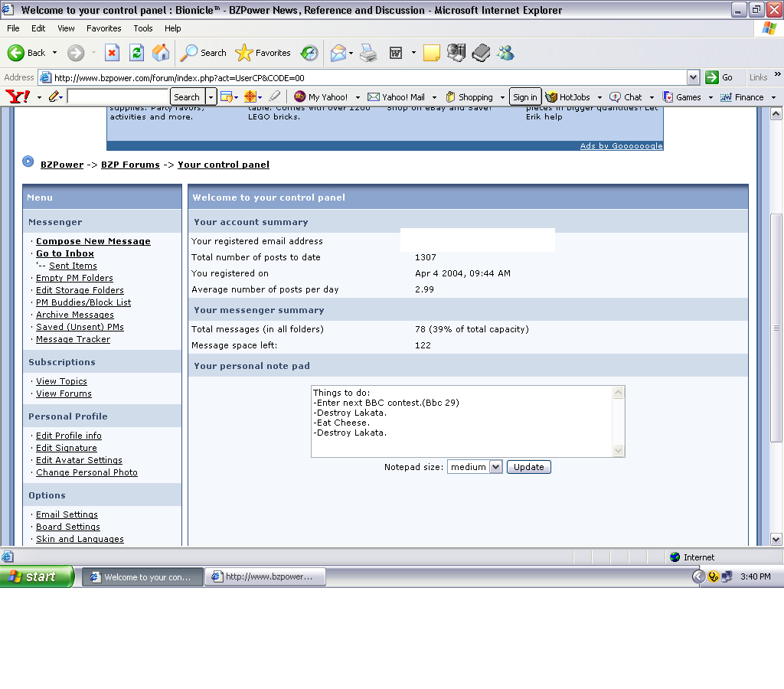Expand the Yahoo Search button dropdown arrow
Image resolution: width=784 pixels, height=689 pixels.
[x=211, y=97]
